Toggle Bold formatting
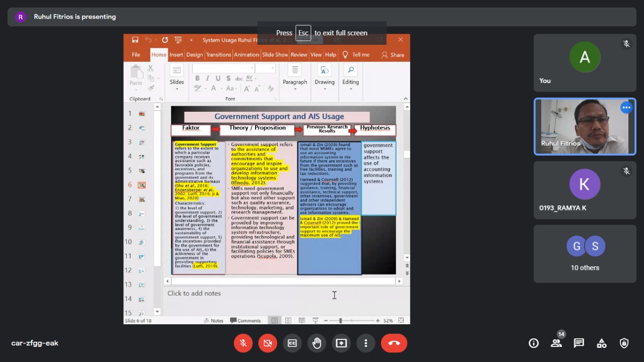The height and width of the screenshot is (362, 644). (197, 78)
